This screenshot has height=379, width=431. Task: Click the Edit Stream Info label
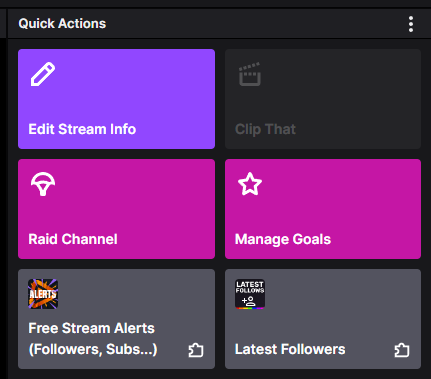tap(82, 129)
